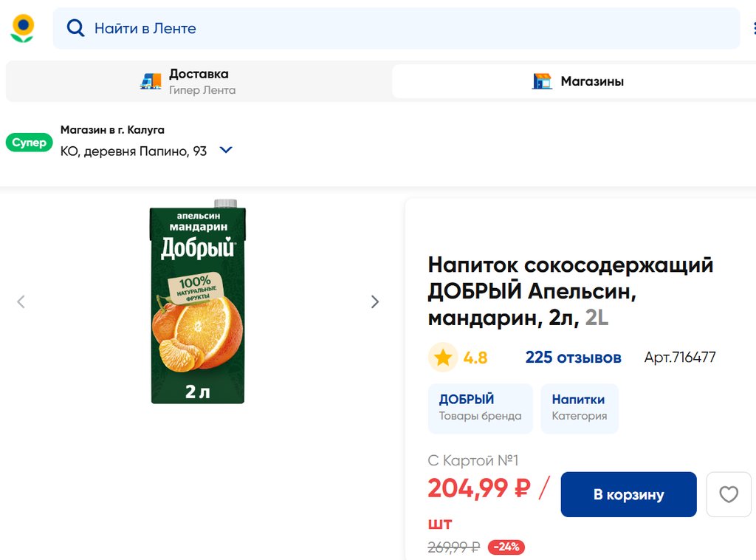Screen dimensions: 756x560
Task: Click the green Супер badge
Action: click(x=29, y=143)
